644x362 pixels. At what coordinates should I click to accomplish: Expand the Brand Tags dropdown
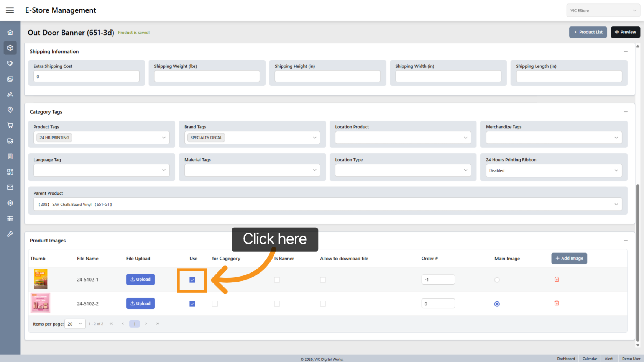[314, 138]
